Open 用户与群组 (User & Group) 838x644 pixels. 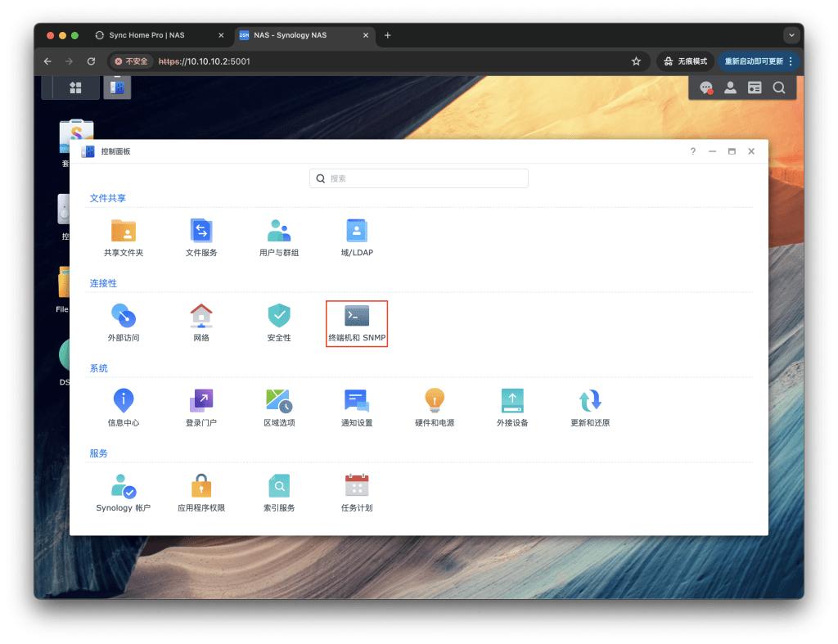click(279, 238)
